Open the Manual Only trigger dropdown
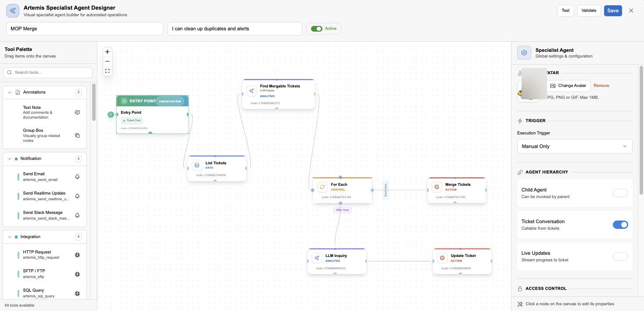 pyautogui.click(x=575, y=146)
